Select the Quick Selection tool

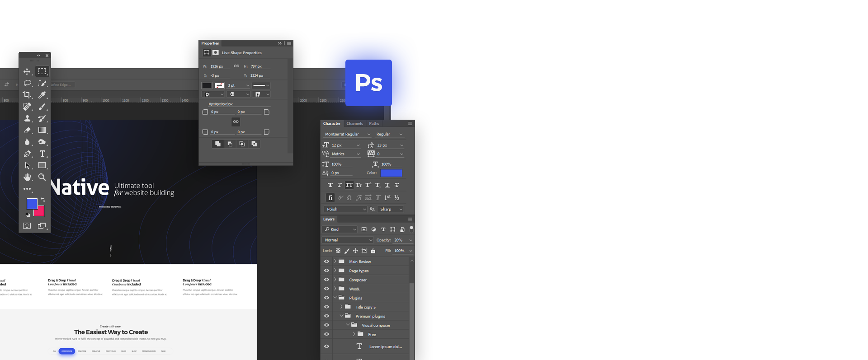click(x=42, y=83)
